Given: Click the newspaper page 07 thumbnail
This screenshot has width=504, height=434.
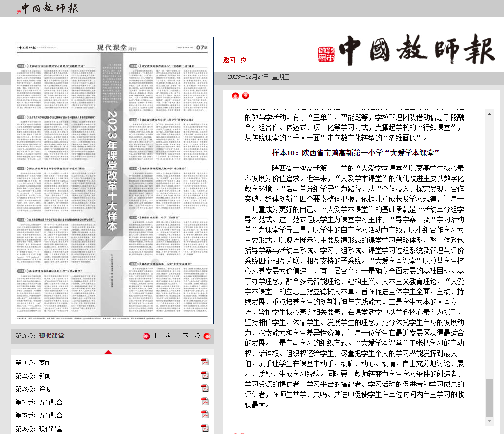Looking at the screenshot, I should pos(112,180).
